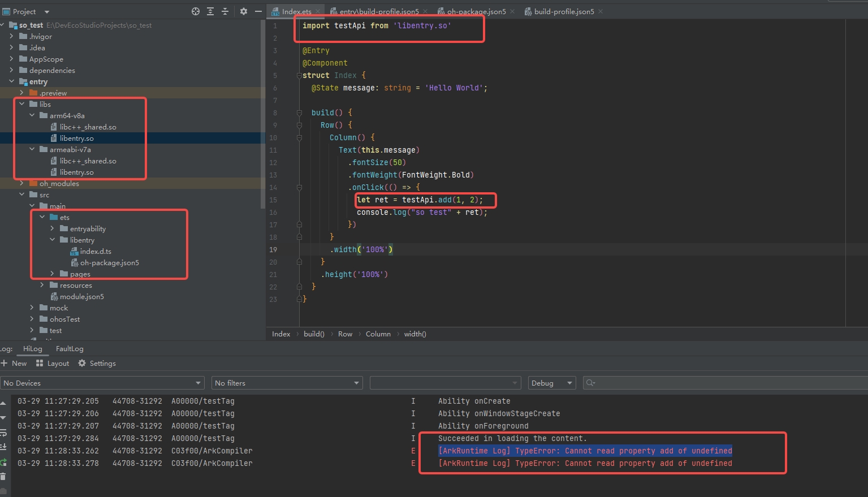Collapse the armeabi-v7a folder
The image size is (868, 497).
pos(32,149)
